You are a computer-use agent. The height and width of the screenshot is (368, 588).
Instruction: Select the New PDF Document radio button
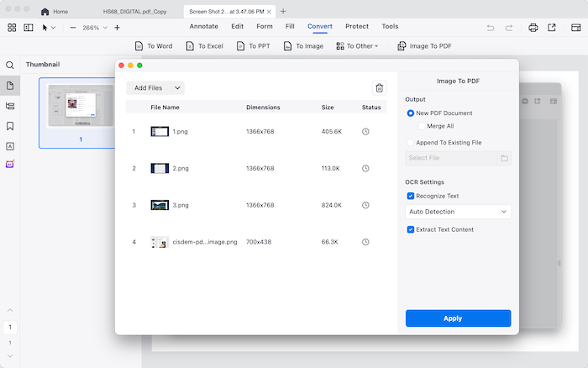[x=411, y=113]
